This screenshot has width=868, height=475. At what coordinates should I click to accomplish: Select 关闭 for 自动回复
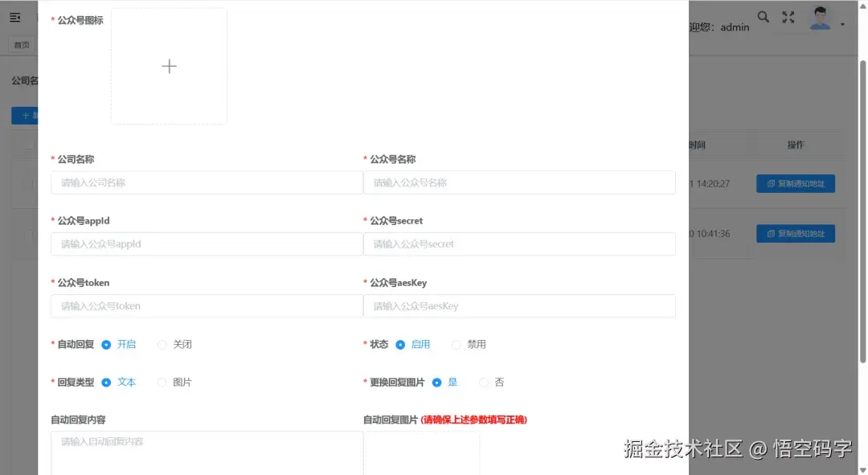point(162,343)
